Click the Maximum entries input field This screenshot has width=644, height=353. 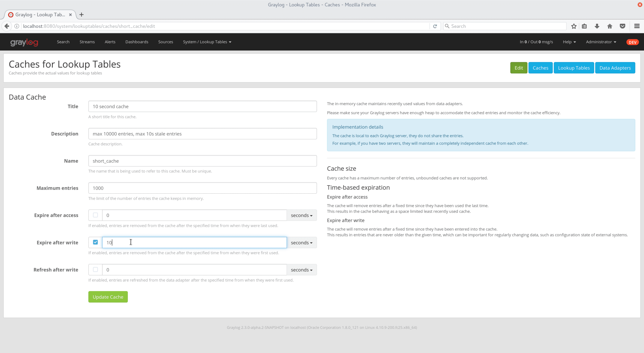(202, 188)
